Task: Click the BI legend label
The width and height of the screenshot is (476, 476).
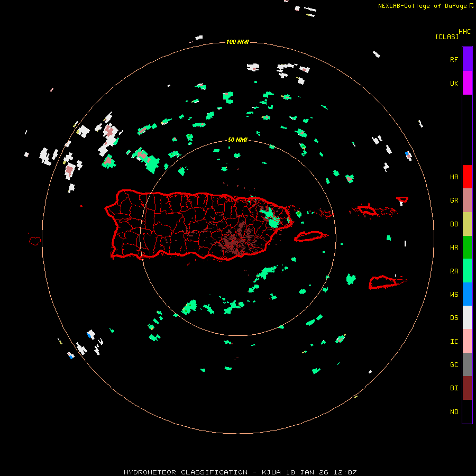Action: point(454,388)
